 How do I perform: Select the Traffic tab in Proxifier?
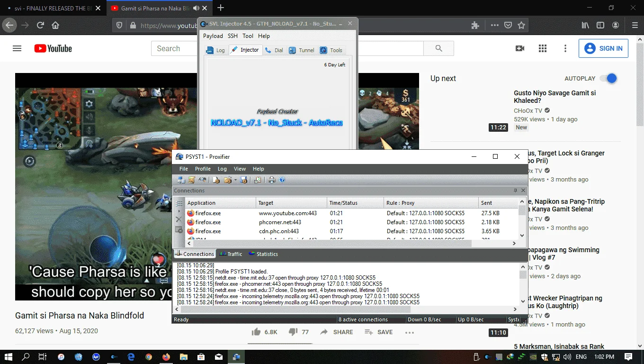(x=231, y=254)
